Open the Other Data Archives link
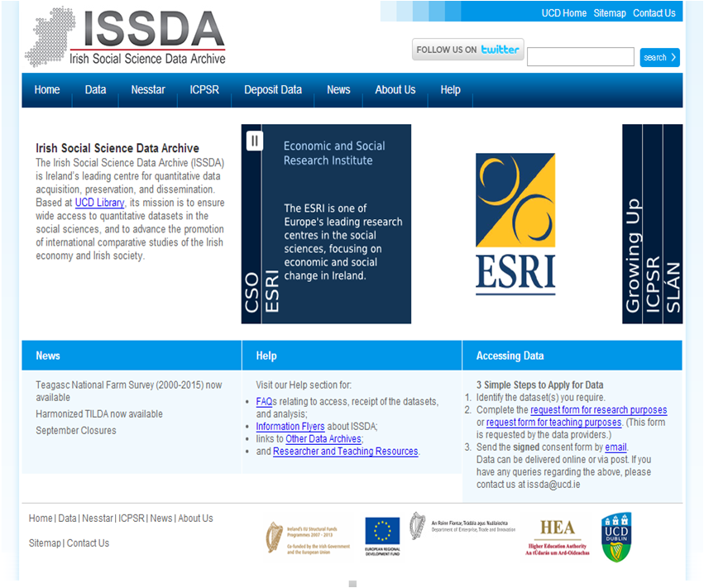Screen dimensions: 704x588 (323, 439)
